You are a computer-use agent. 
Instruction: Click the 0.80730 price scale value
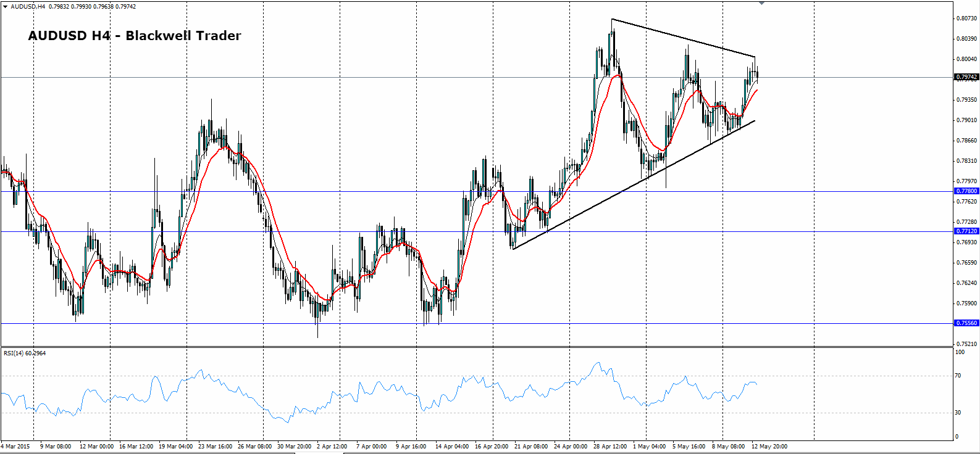966,19
